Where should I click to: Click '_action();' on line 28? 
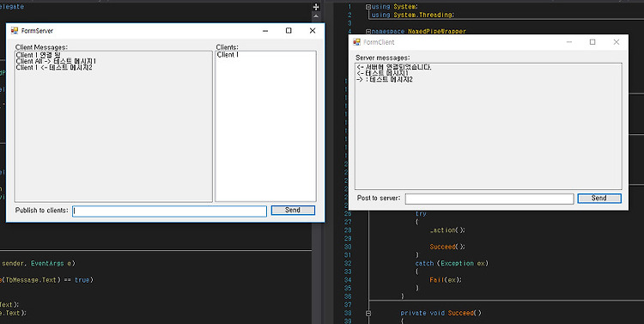pos(447,230)
